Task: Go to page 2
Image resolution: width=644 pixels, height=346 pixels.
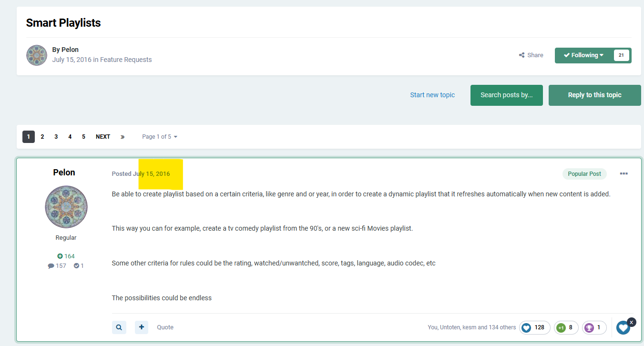Action: pyautogui.click(x=42, y=137)
